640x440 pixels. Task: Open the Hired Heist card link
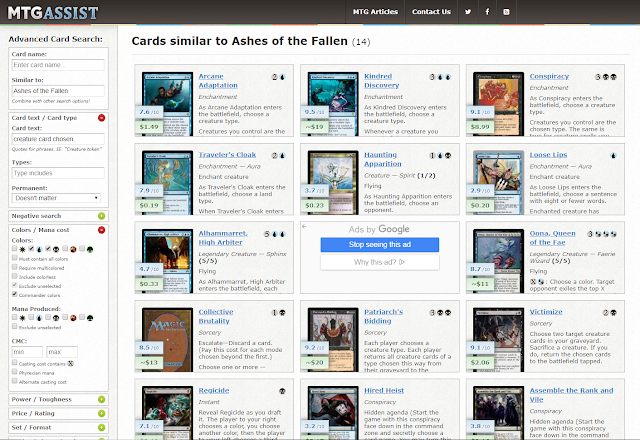pyautogui.click(x=384, y=391)
